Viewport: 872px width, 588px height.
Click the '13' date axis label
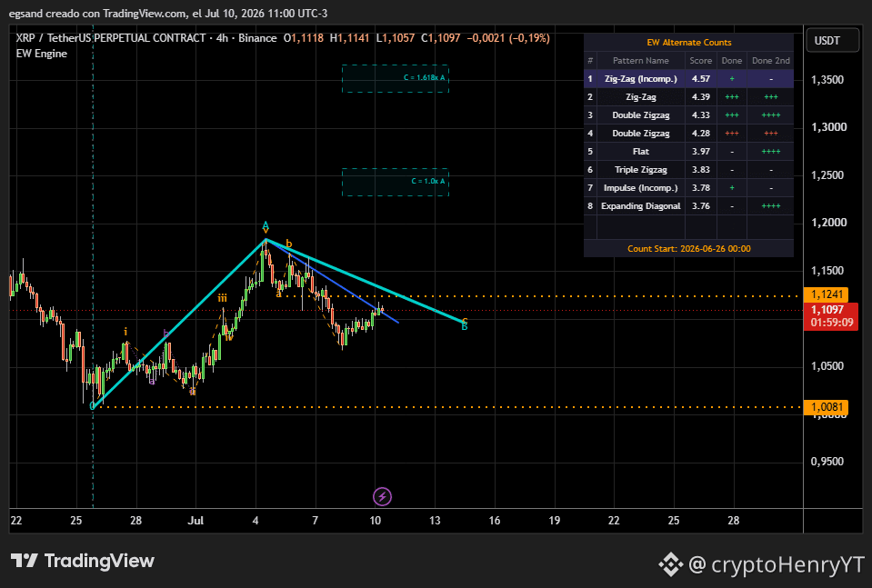(x=435, y=521)
